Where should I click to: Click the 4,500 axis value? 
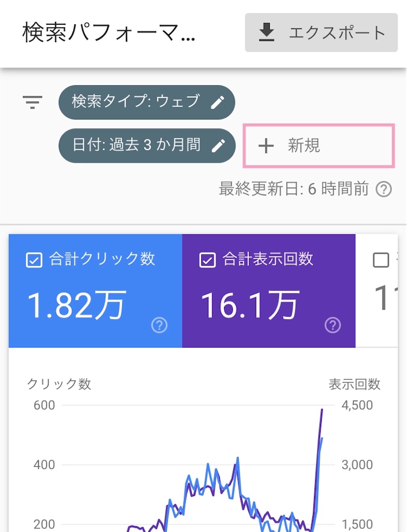(x=357, y=405)
